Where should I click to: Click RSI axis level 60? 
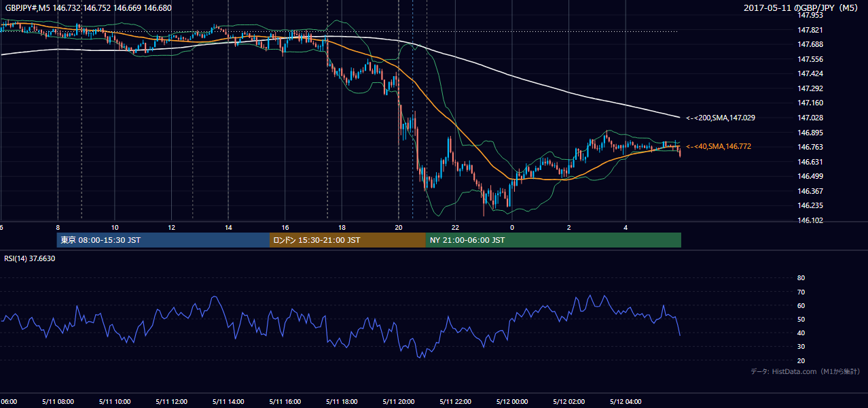point(801,305)
